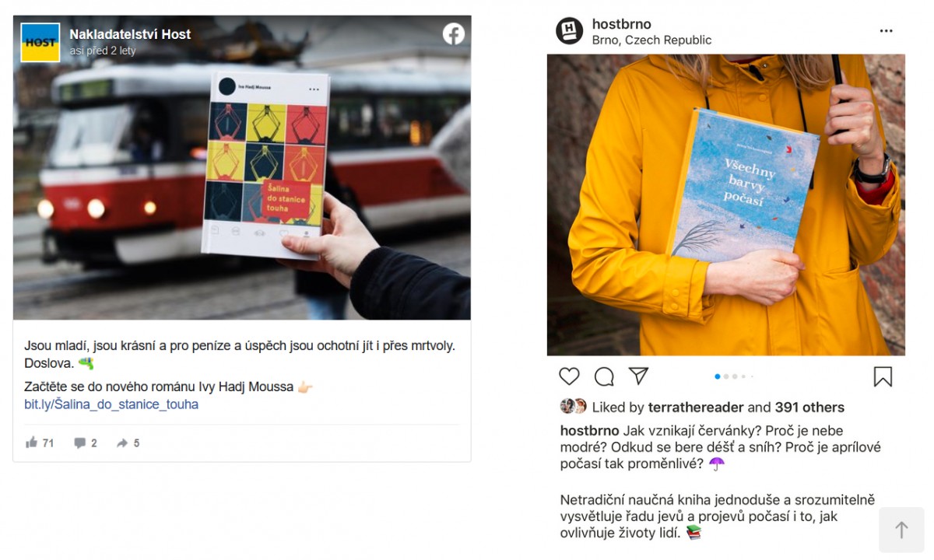Open the hostbrno three-dots options menu
The width and height of the screenshot is (934, 560).
[886, 31]
